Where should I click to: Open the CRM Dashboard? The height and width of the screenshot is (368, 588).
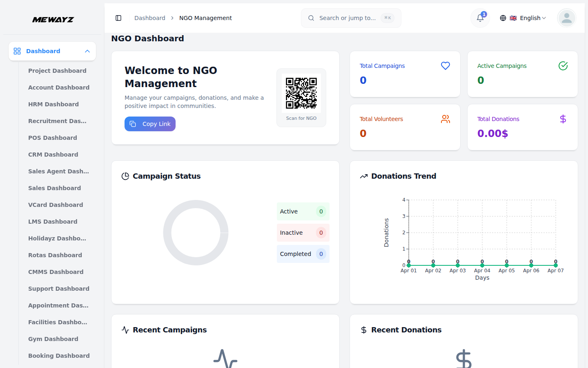pos(53,155)
